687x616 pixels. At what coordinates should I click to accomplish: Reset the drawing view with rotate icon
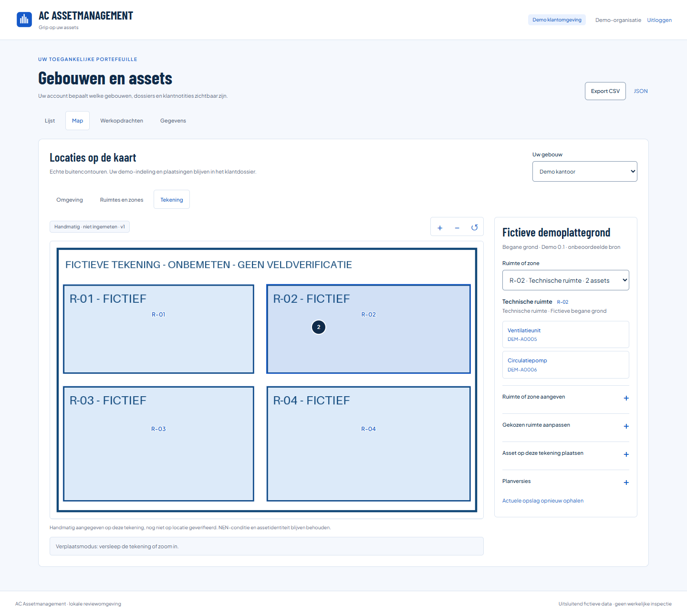tap(474, 228)
